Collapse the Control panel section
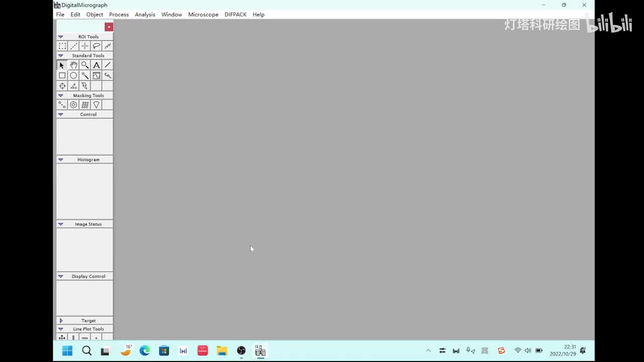 click(61, 114)
